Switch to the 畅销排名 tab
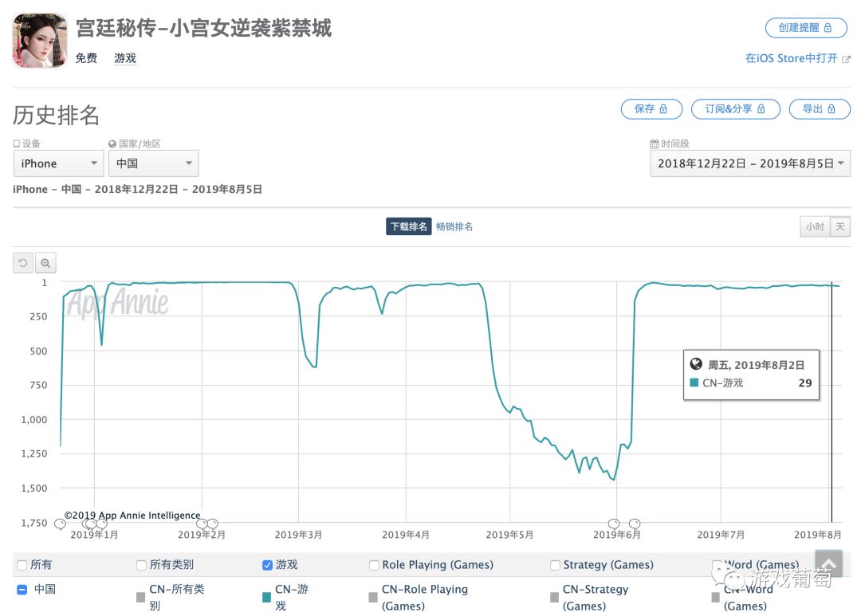The height and width of the screenshot is (616, 861). [454, 226]
